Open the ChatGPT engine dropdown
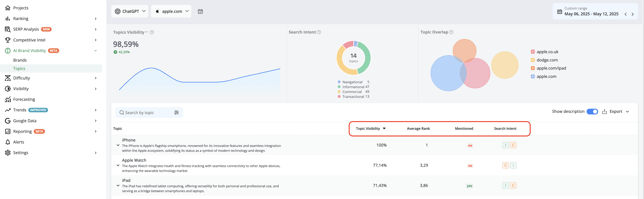The width and height of the screenshot is (644, 199). [x=130, y=12]
